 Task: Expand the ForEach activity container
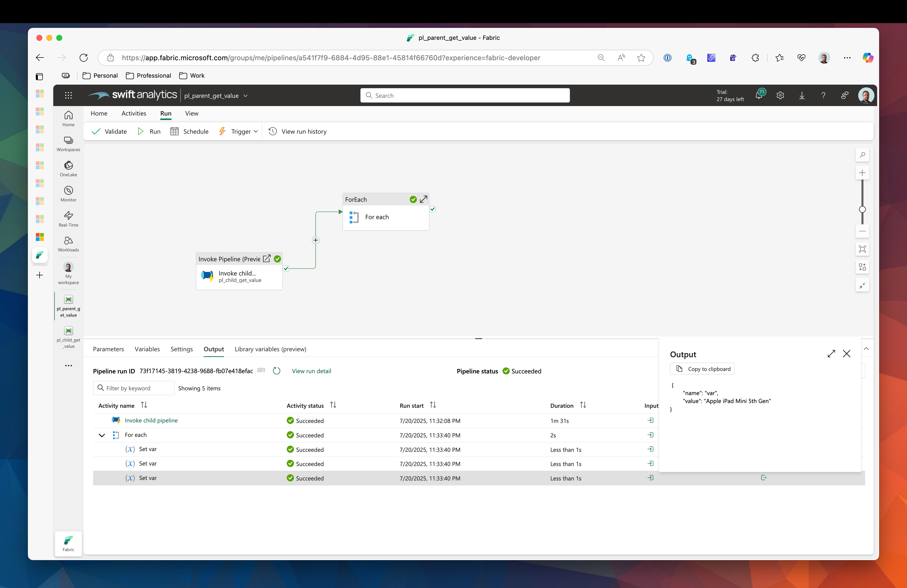pyautogui.click(x=423, y=199)
